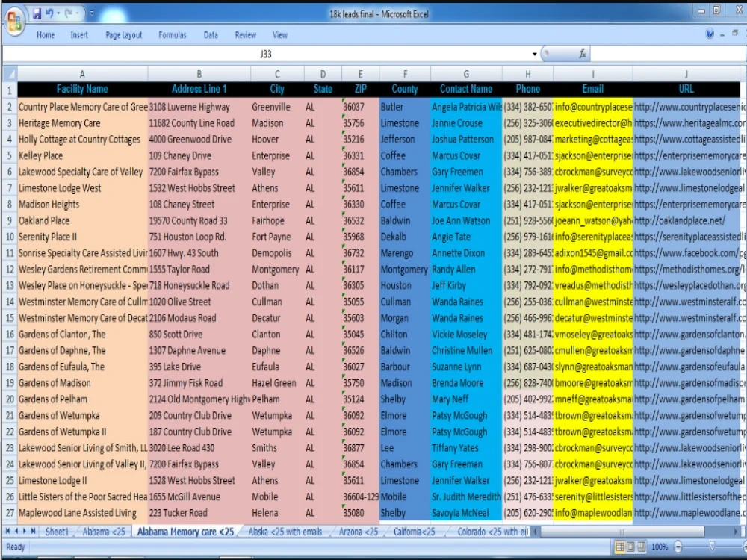The image size is (747, 560).
Task: Select the Fort Payne city cell
Action: [x=277, y=237]
